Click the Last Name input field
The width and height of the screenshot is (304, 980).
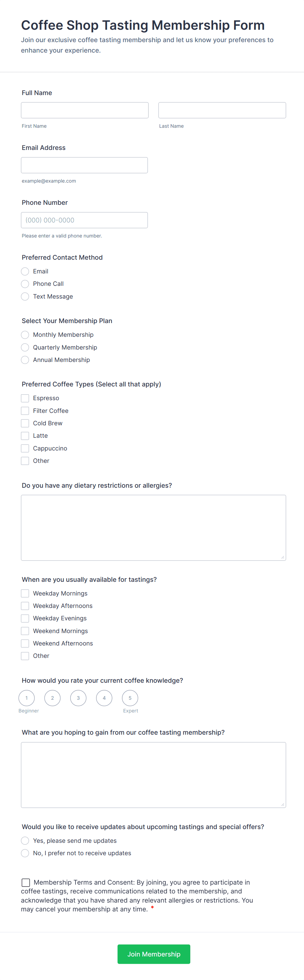[x=222, y=110]
